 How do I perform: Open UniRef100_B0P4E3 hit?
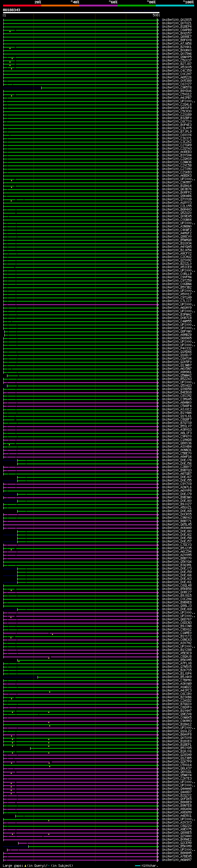[x=176, y=125]
